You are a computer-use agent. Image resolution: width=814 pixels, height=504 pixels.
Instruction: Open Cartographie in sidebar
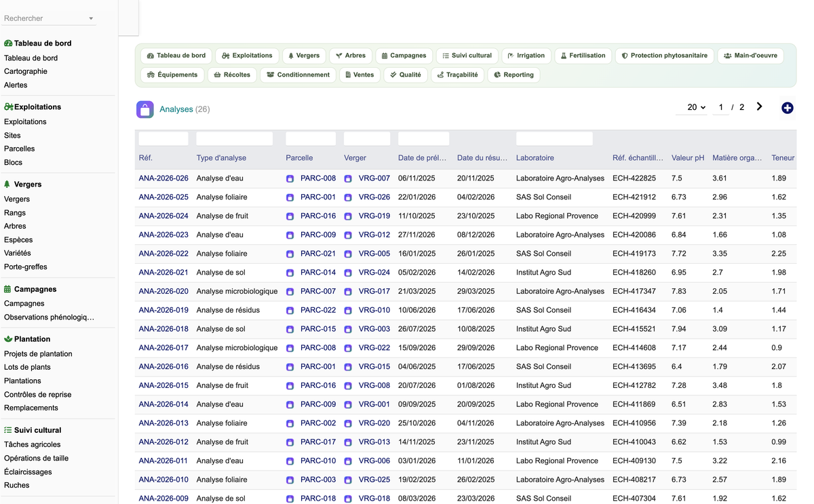26,71
